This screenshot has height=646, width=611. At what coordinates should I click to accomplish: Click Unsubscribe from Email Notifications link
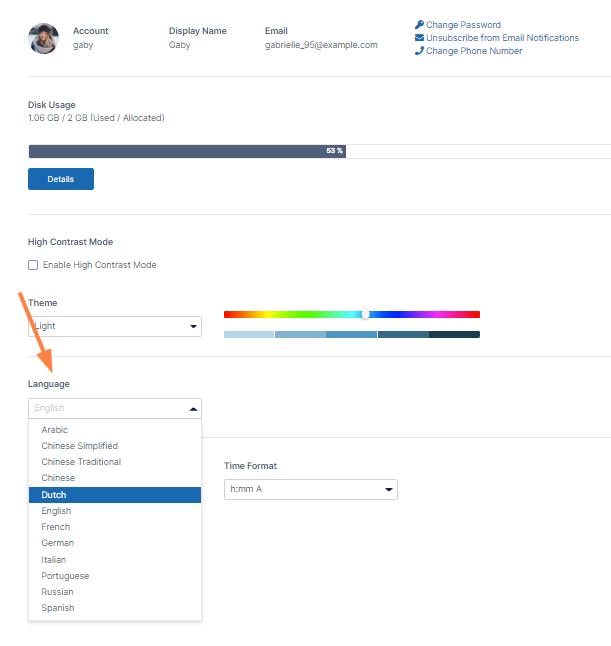click(x=502, y=38)
